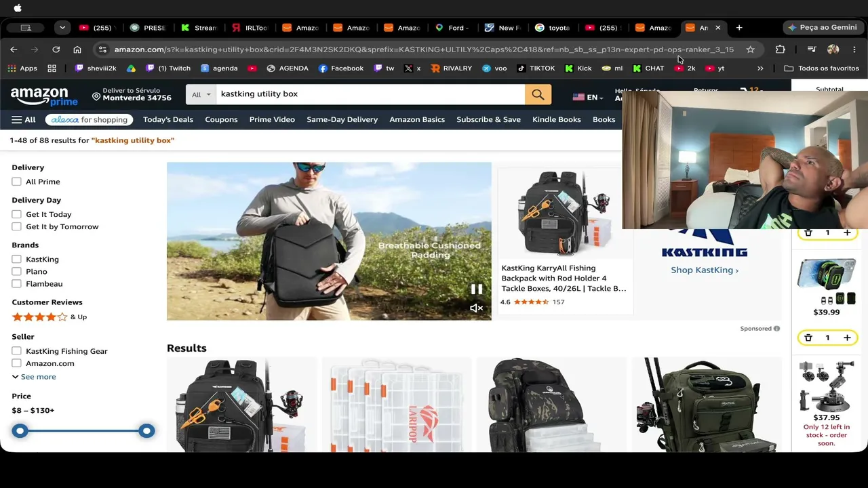Open the Chrome profile avatar
868x488 pixels.
[x=833, y=49]
